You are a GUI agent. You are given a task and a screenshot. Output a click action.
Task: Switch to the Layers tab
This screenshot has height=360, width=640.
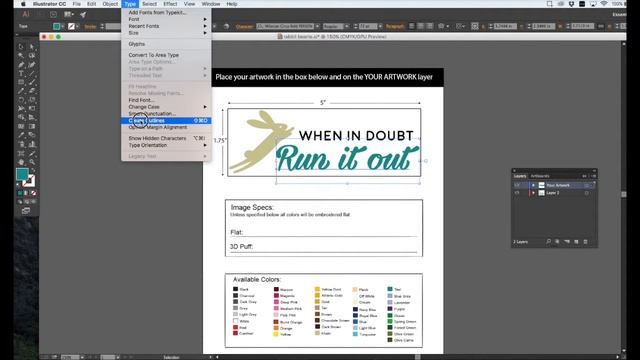(520, 176)
